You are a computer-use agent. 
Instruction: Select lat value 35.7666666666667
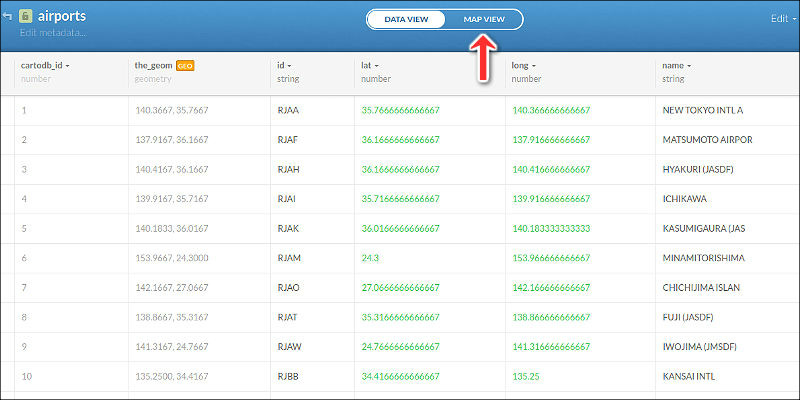pyautogui.click(x=401, y=110)
